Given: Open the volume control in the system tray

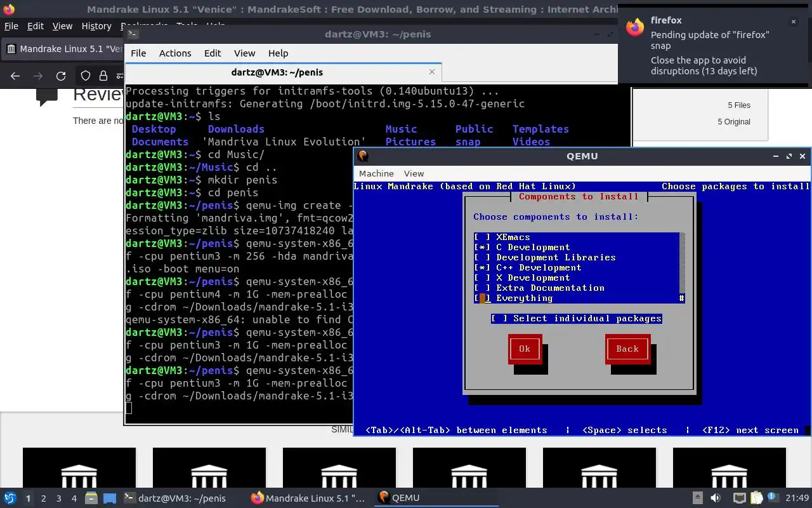Looking at the screenshot, I should [x=716, y=498].
